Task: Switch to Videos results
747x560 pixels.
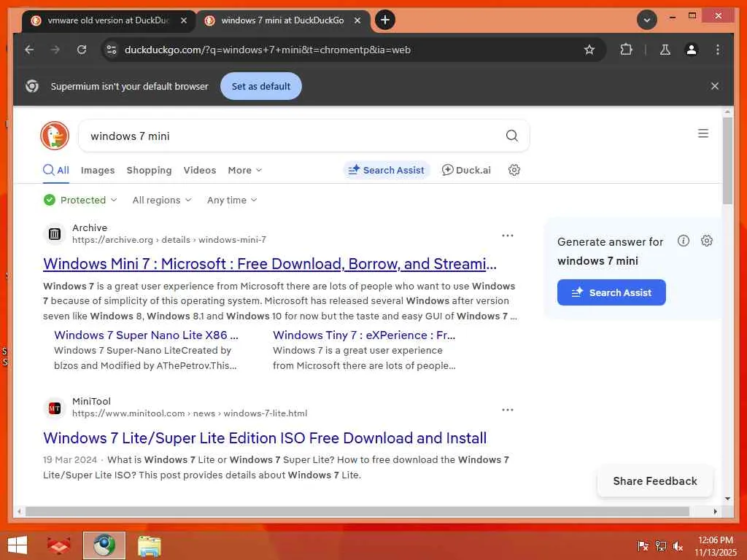Action: 200,171
